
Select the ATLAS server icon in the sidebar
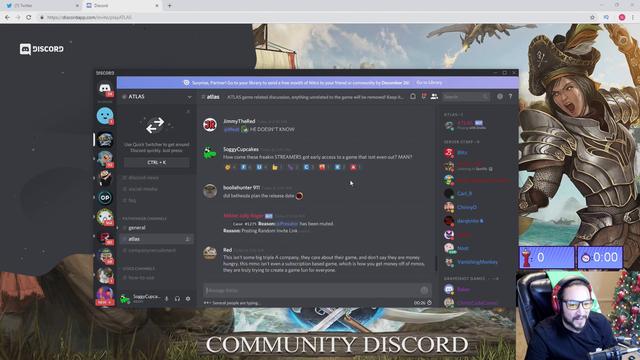point(105,140)
